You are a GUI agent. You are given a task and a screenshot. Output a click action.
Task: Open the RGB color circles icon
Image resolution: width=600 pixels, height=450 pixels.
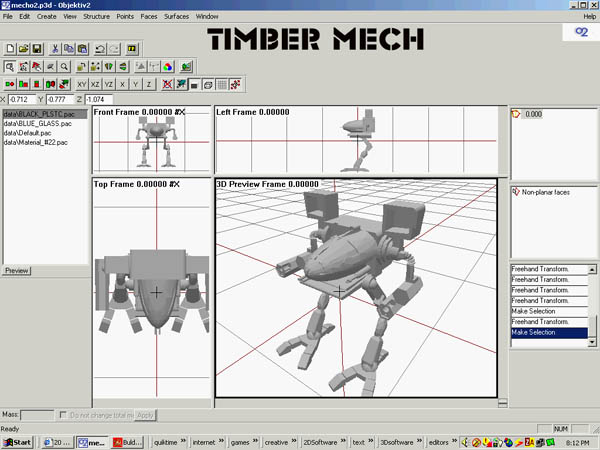pyautogui.click(x=168, y=67)
